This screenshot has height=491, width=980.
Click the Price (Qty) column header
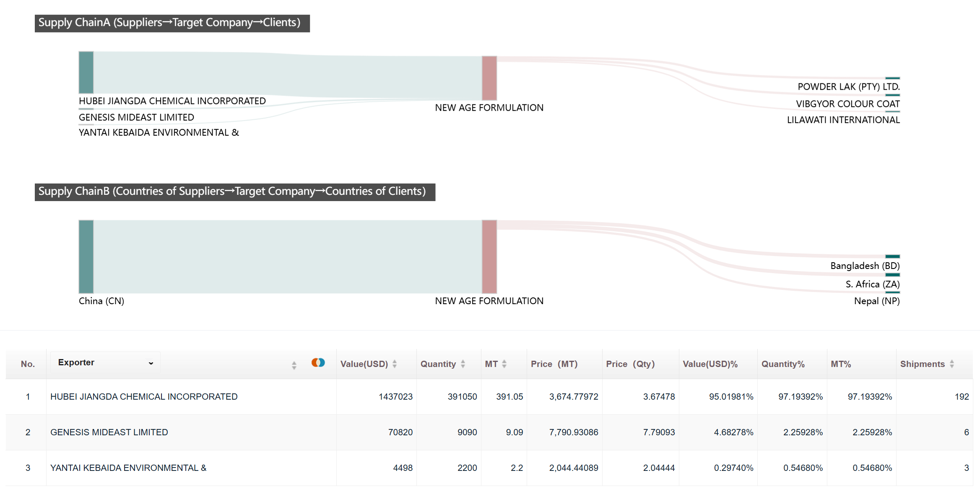tap(630, 364)
